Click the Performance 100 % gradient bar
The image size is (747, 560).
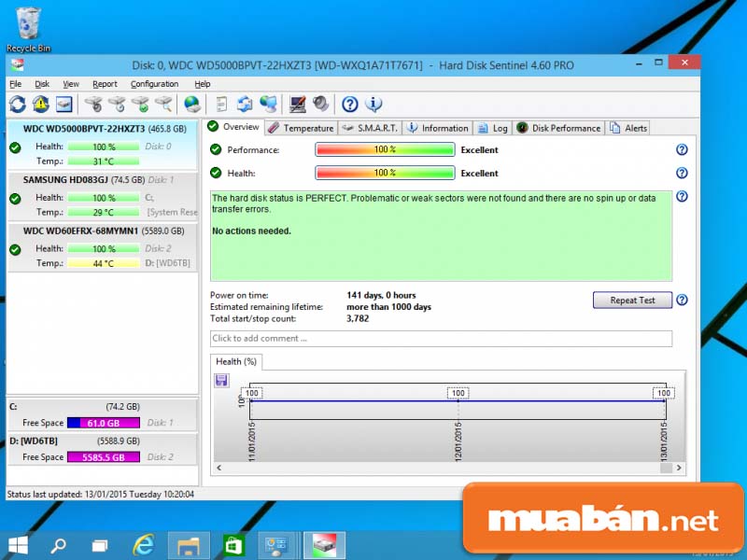pos(385,149)
